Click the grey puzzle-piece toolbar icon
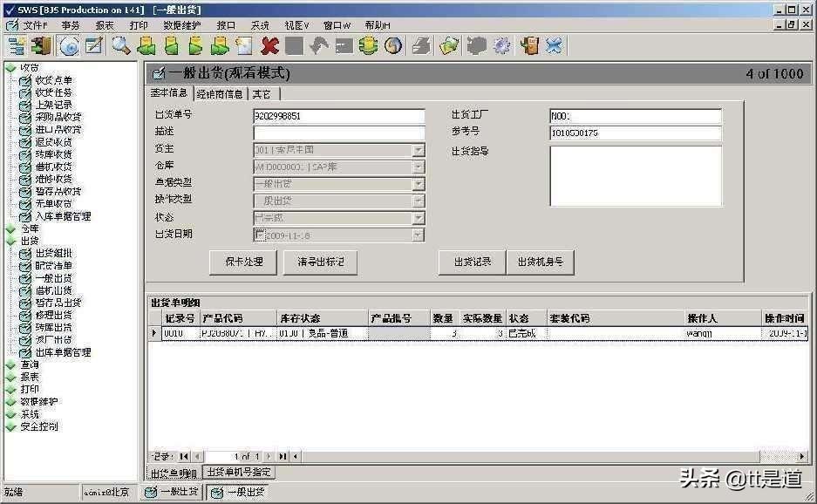This screenshot has width=817, height=504. click(476, 46)
